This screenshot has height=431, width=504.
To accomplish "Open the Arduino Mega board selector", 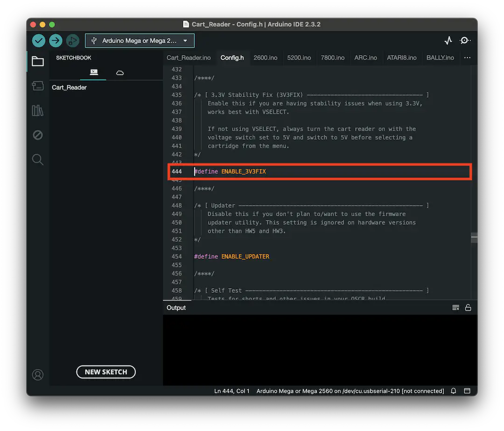I will [140, 41].
